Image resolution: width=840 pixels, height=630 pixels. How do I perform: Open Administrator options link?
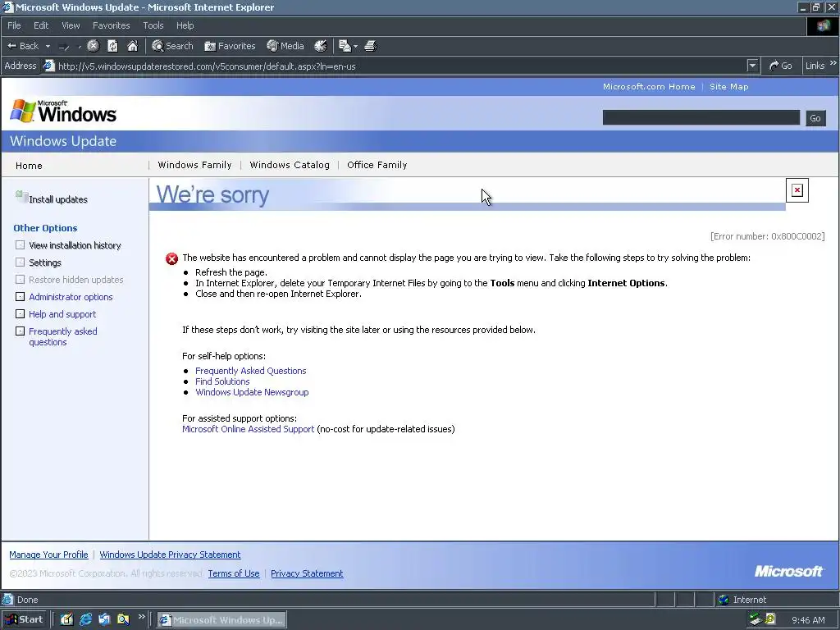point(71,297)
